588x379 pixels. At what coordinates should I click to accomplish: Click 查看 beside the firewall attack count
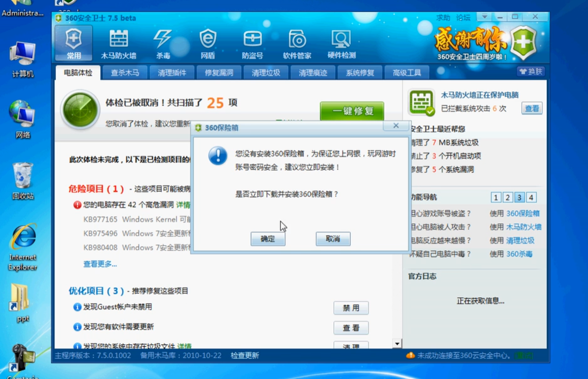[532, 109]
